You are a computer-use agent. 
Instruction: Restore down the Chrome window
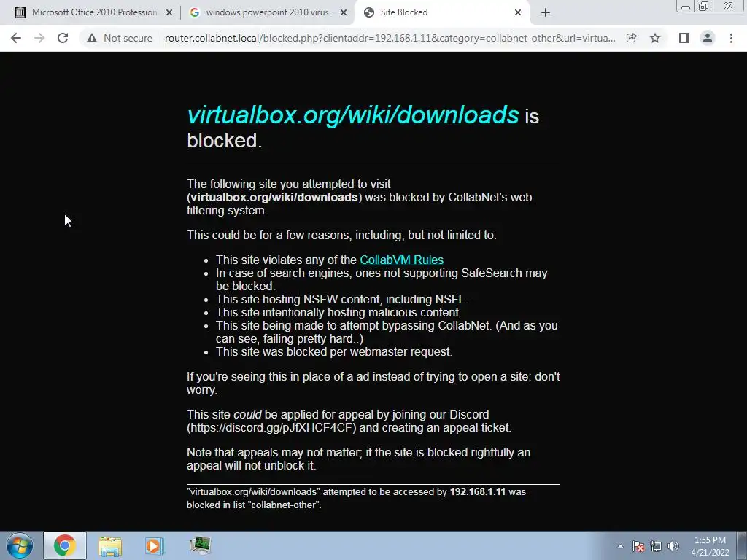point(703,7)
